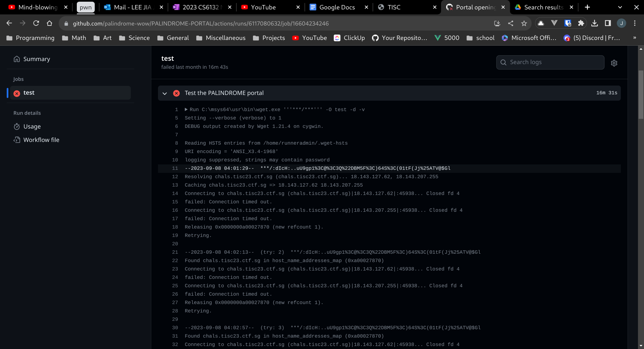Open the profile avatar J
The image size is (644, 349).
pos(622,23)
